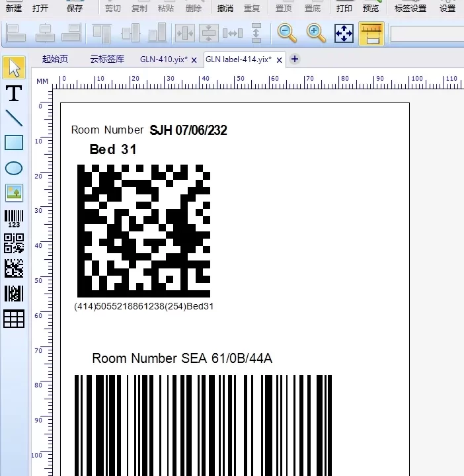
Task: Switch to the GLN label-414.yix tab
Action: [x=239, y=59]
